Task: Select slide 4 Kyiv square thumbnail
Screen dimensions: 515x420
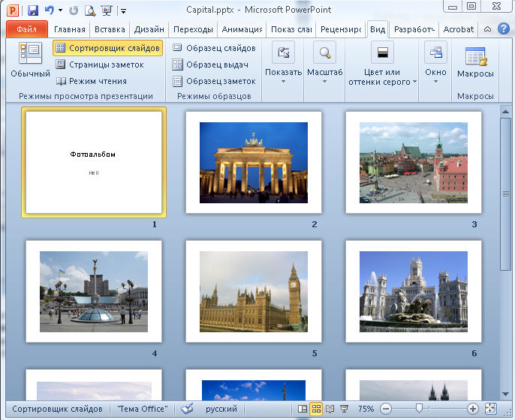Action: click(94, 291)
